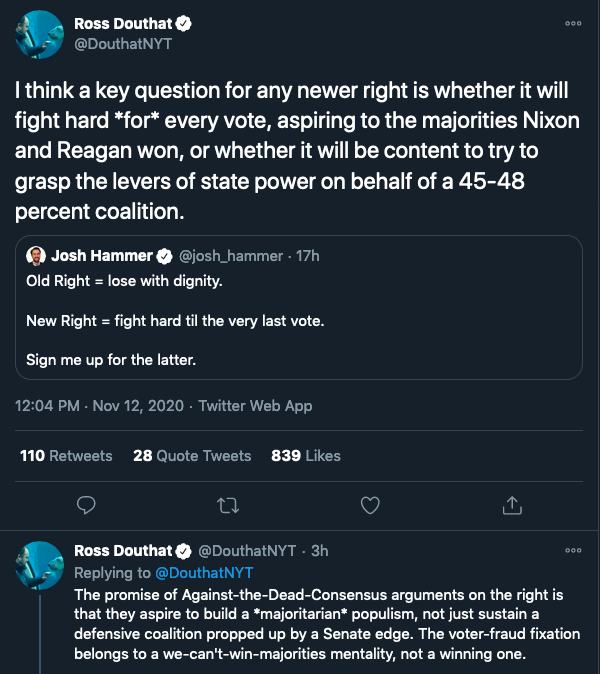Viewport: 600px width, 674px height.
Task: Click the reply icon under the tweet
Action: tap(87, 505)
